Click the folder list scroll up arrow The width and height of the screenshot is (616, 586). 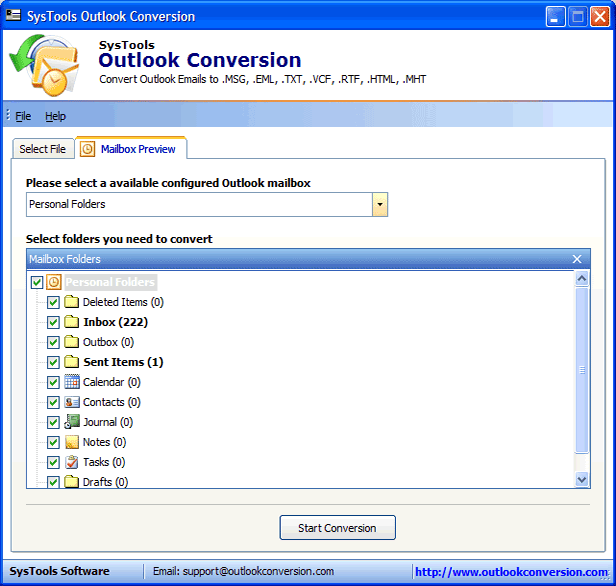click(581, 278)
